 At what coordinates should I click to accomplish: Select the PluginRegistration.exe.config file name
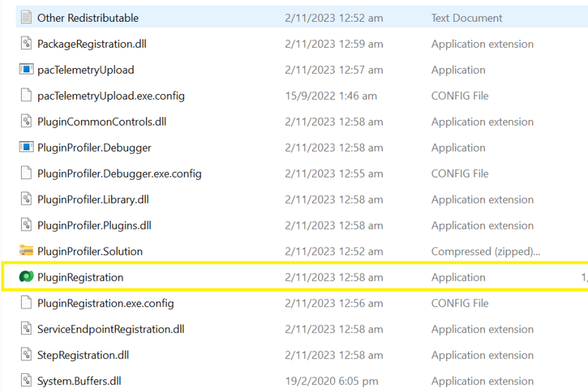point(105,303)
